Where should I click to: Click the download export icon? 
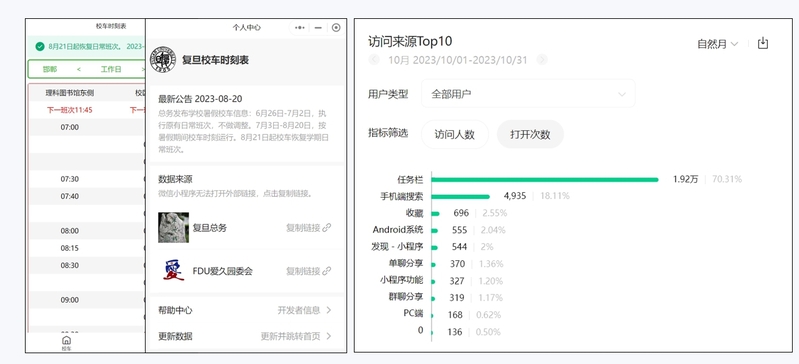click(x=762, y=43)
